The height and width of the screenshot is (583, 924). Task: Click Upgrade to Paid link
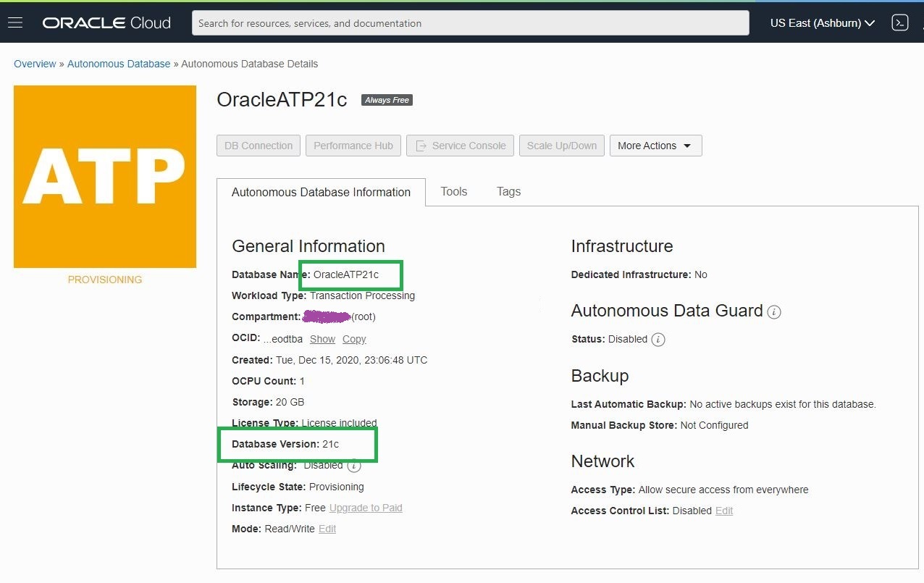click(x=366, y=508)
